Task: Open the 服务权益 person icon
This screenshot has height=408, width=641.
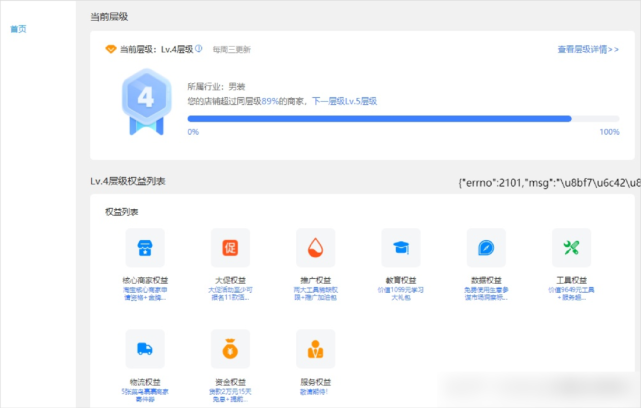Action: click(316, 349)
